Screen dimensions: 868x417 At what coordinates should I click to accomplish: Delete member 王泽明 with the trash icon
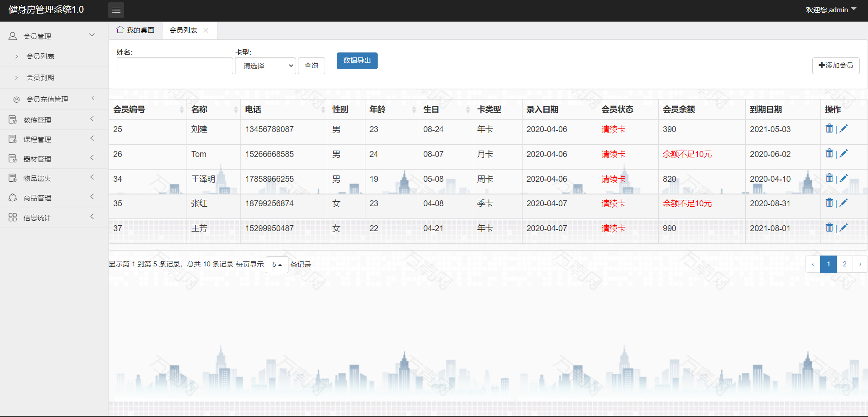[x=829, y=179]
